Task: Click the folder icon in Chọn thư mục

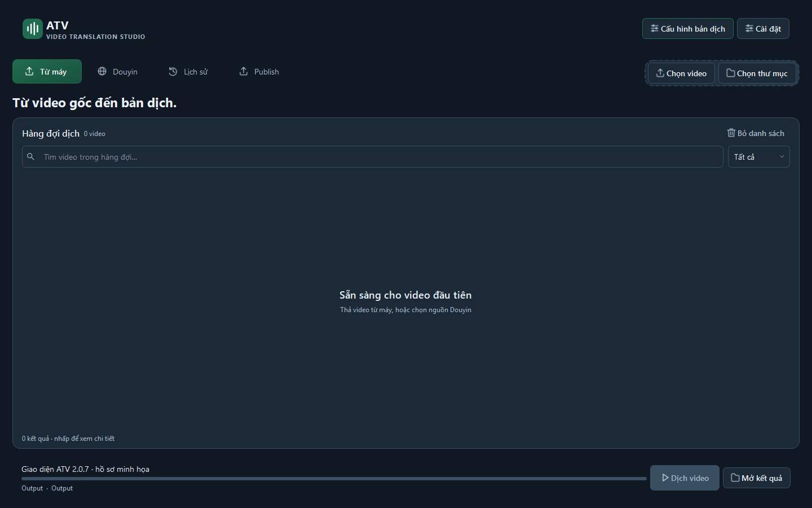Action: (731, 73)
